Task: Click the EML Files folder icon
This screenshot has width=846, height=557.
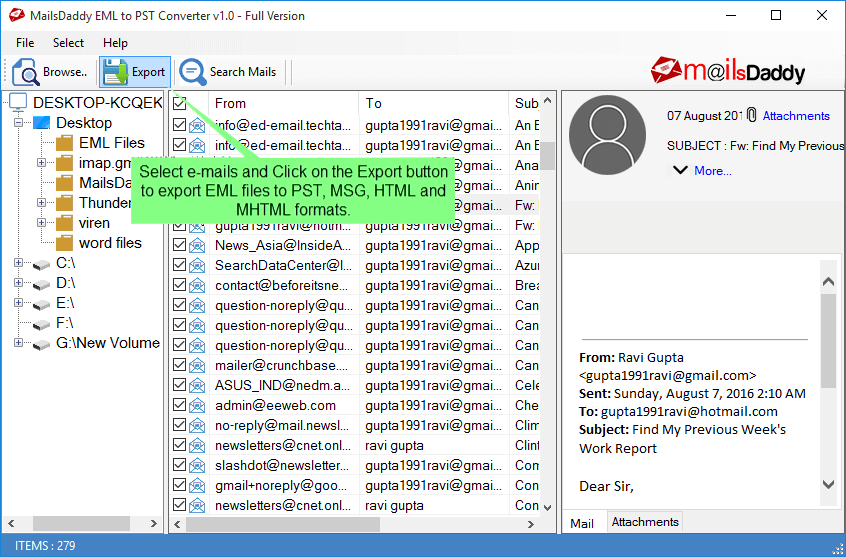Action: click(64, 143)
